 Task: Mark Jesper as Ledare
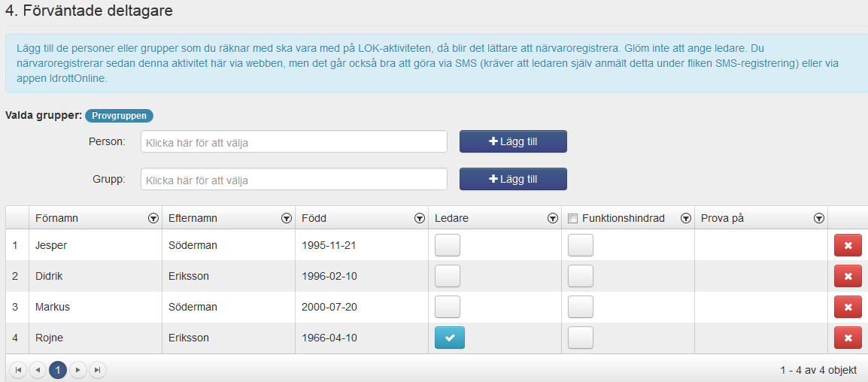click(x=448, y=245)
